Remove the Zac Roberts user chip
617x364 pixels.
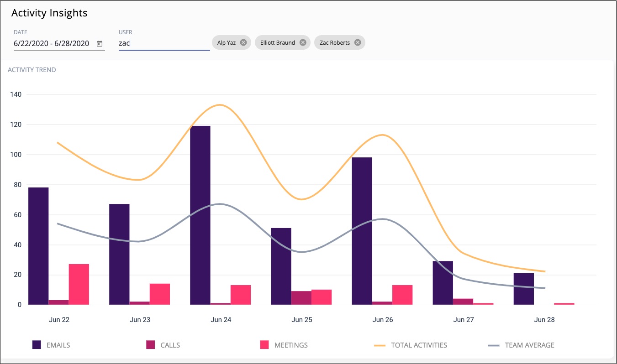pos(358,42)
